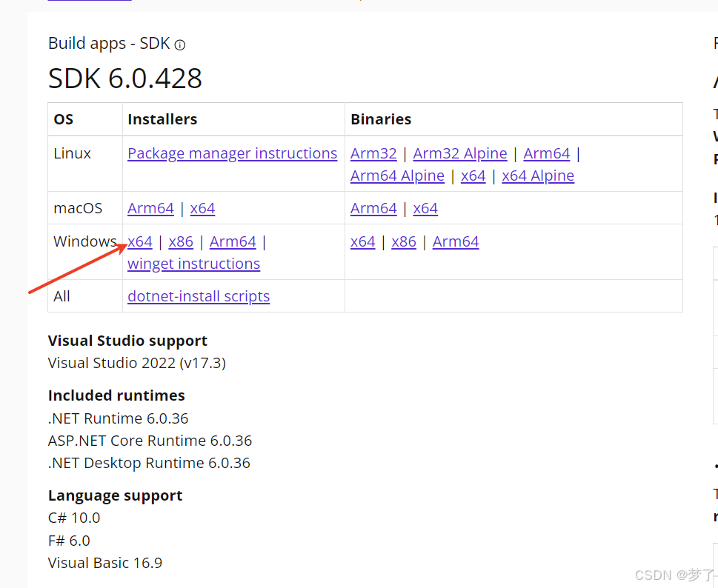Image resolution: width=718 pixels, height=588 pixels.
Task: Click Visual Studio support heading
Action: click(127, 341)
